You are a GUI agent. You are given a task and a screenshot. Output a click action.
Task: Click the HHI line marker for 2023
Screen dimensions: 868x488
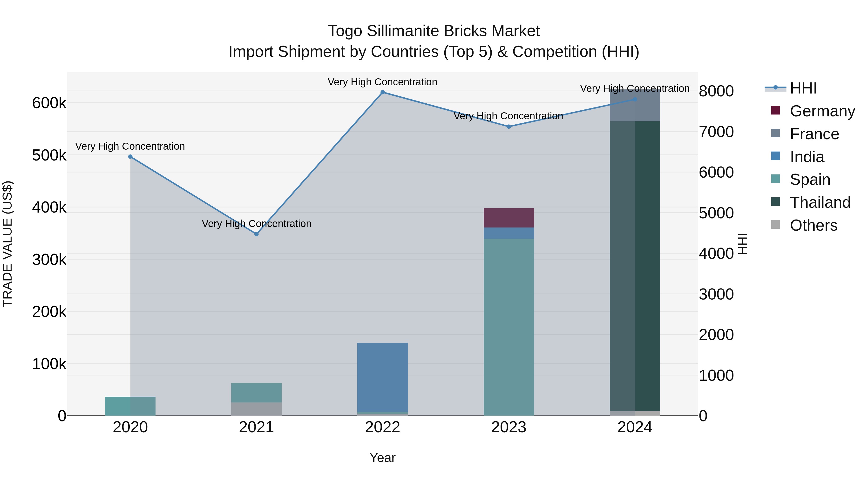(509, 127)
